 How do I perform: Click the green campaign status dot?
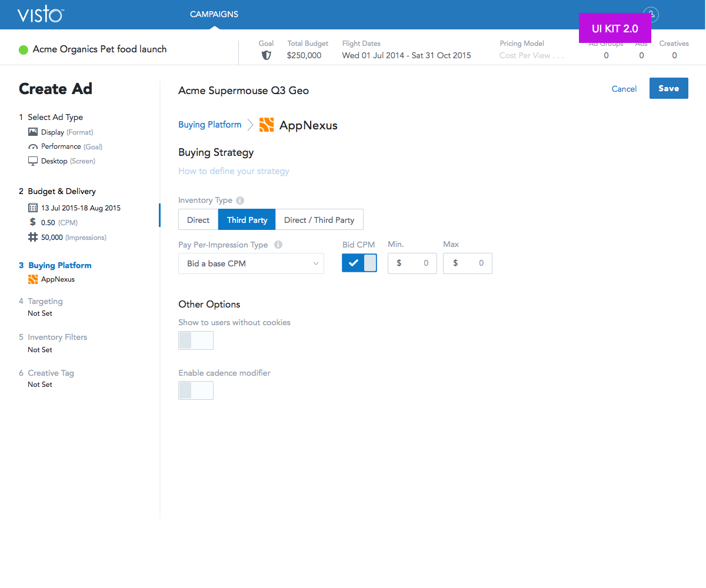24,50
